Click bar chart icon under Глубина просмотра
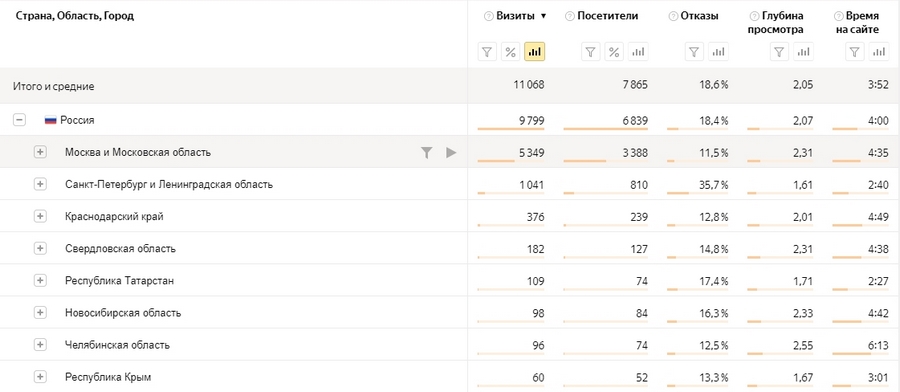 coord(803,52)
